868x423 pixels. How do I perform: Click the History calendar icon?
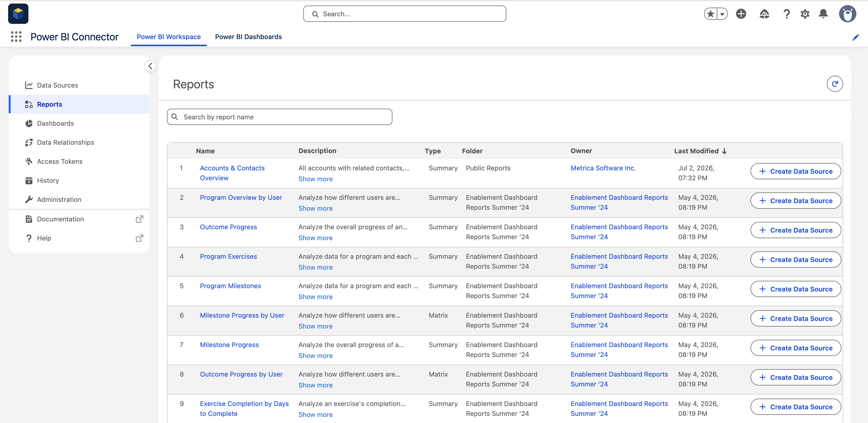click(29, 181)
